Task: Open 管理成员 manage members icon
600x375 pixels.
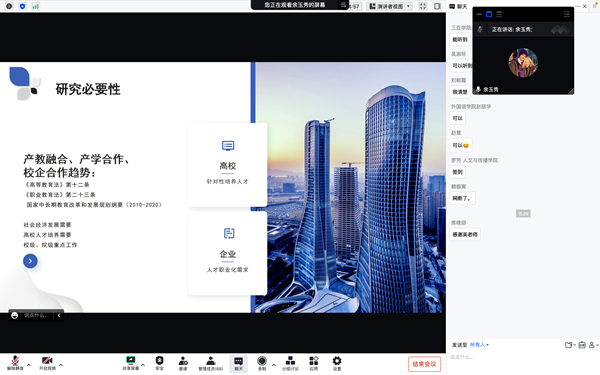Action: 210,363
